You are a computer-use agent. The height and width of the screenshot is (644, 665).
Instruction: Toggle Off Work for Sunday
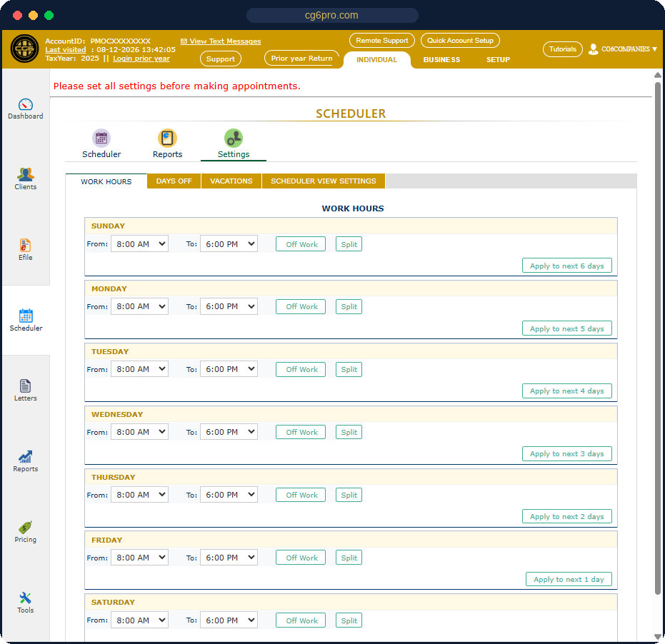(x=301, y=244)
